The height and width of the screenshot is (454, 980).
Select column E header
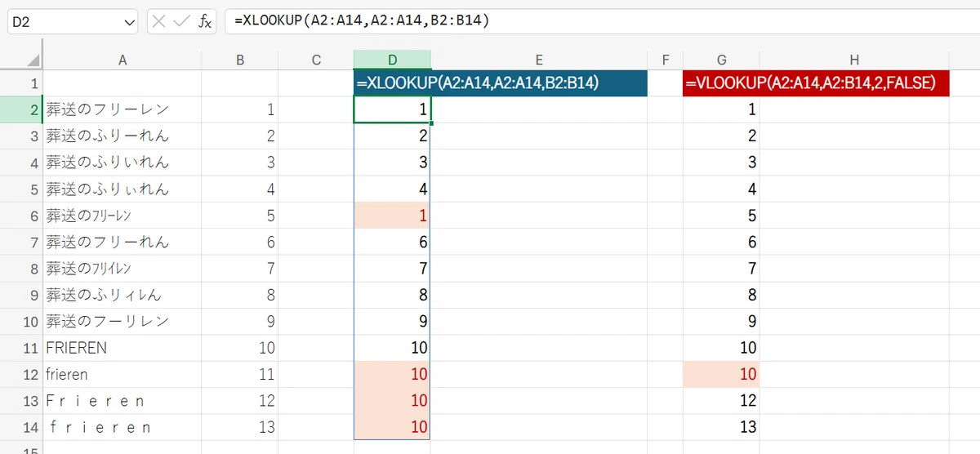point(539,60)
